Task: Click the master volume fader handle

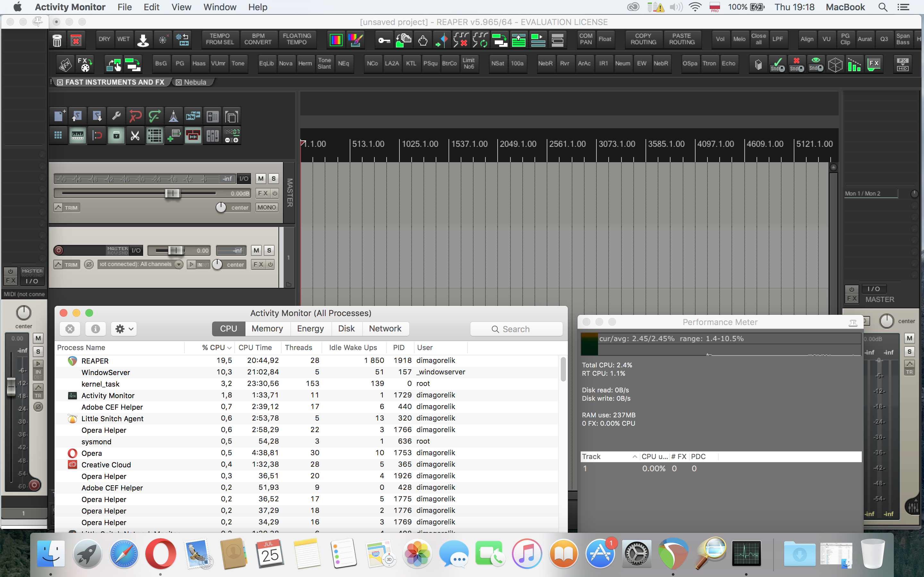Action: click(x=172, y=193)
